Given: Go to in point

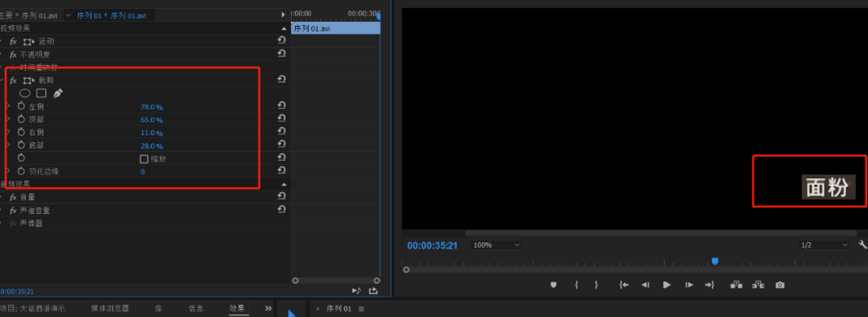Looking at the screenshot, I should coord(624,285).
